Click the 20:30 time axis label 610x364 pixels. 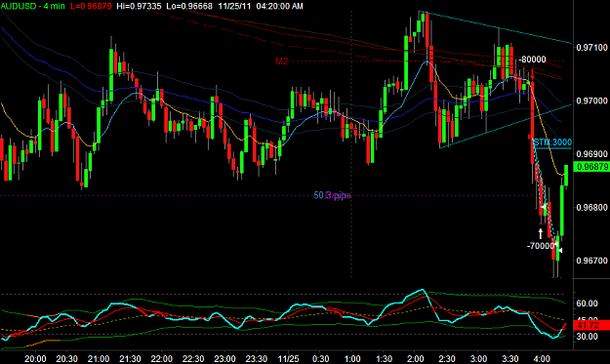(66, 358)
